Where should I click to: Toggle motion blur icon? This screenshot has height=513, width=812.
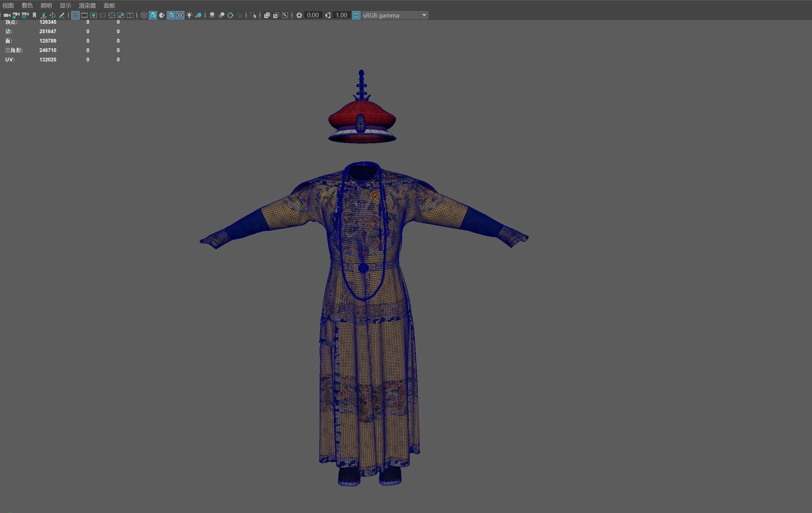pyautogui.click(x=221, y=15)
